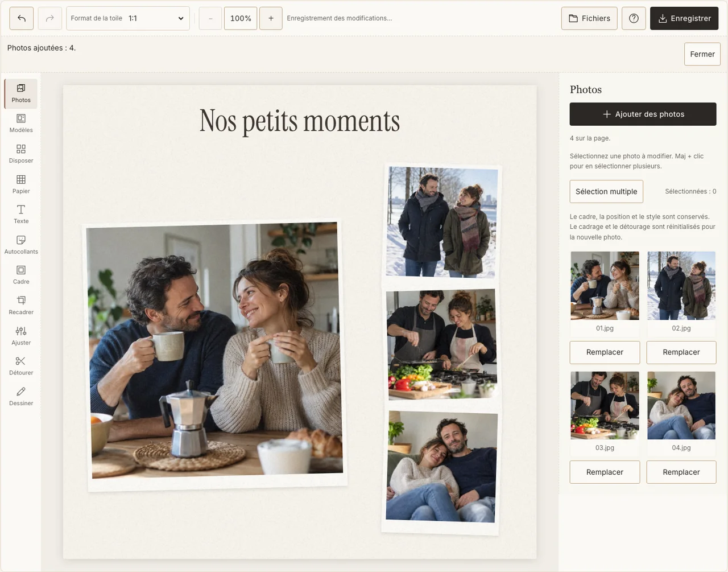The width and height of the screenshot is (728, 572).
Task: Click the undo arrow button
Action: (22, 18)
